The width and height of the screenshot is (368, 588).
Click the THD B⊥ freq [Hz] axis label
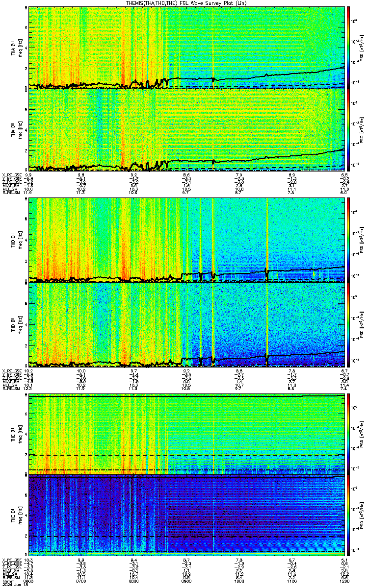pos(21,240)
